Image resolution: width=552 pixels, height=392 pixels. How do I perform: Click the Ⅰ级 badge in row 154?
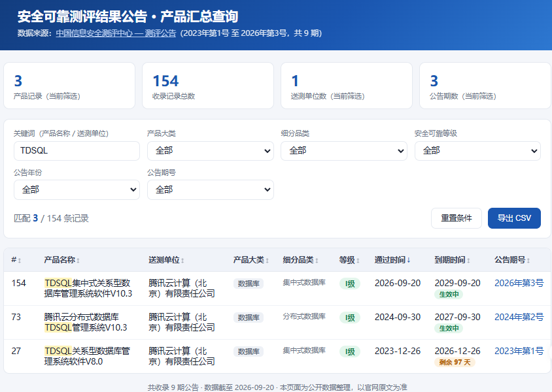tap(349, 284)
